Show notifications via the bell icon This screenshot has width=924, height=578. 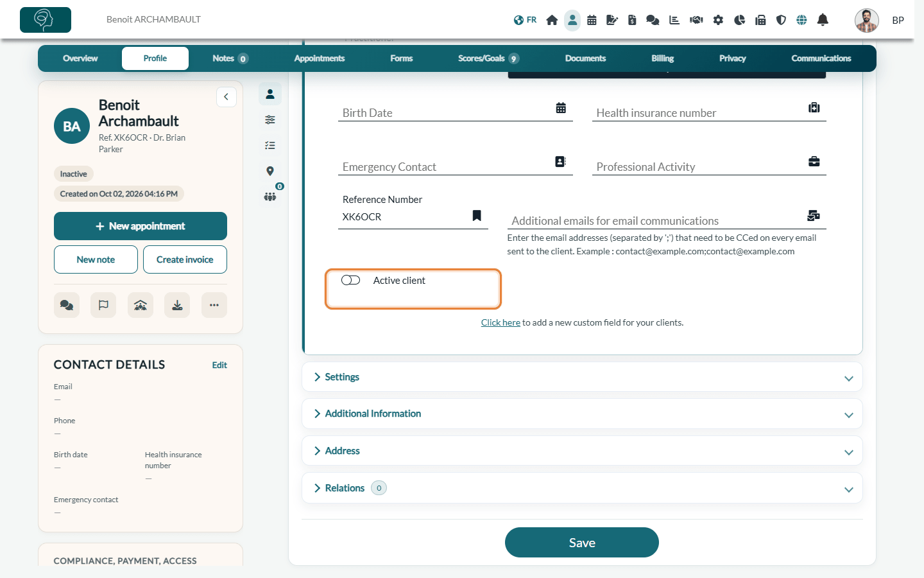point(823,20)
